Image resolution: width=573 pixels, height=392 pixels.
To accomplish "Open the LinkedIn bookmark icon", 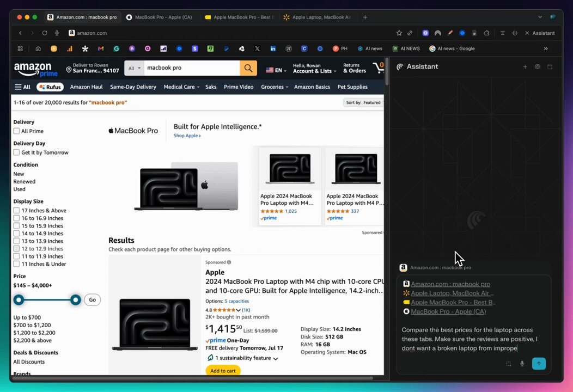I will pyautogui.click(x=273, y=48).
